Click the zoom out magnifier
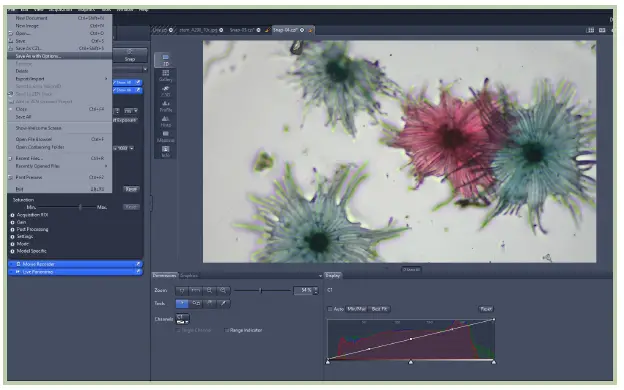The image size is (624, 390). click(x=209, y=291)
